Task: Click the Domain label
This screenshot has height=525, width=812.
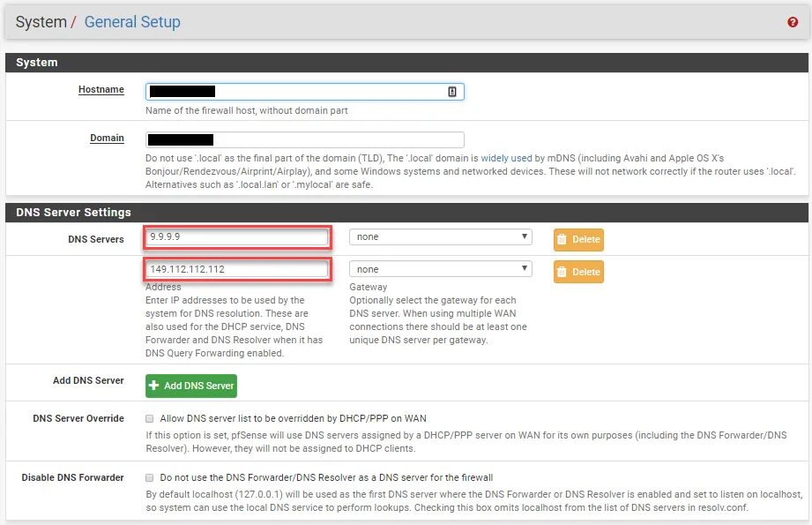Action: [107, 138]
